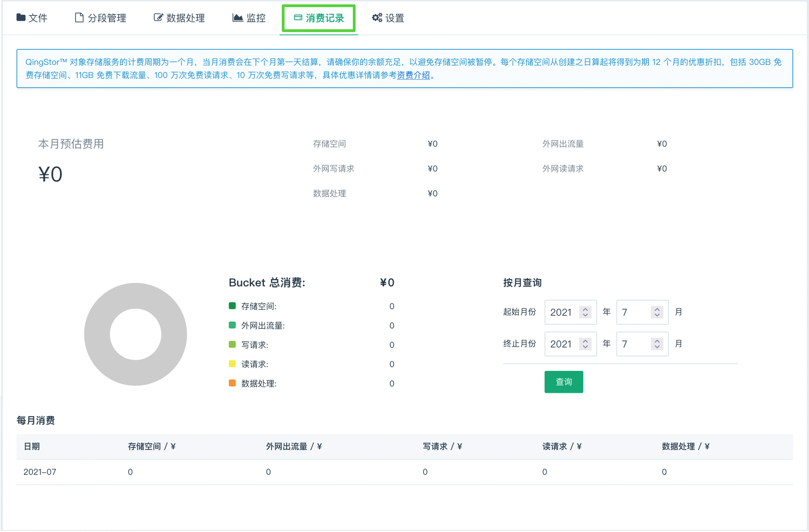809x532 pixels.
Task: Click the start month stepper arrows
Action: (657, 312)
